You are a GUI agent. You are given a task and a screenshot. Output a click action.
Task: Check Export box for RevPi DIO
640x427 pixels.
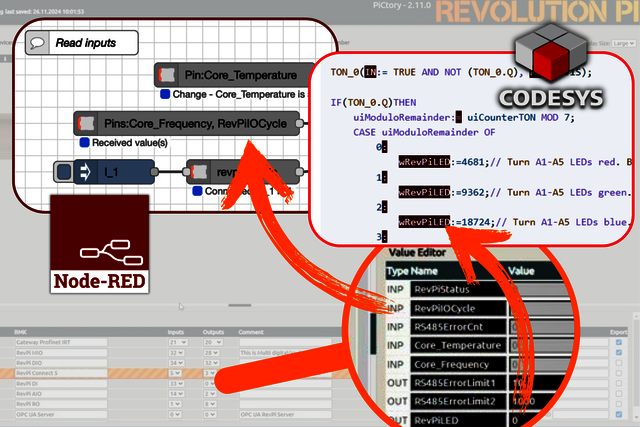point(619,363)
